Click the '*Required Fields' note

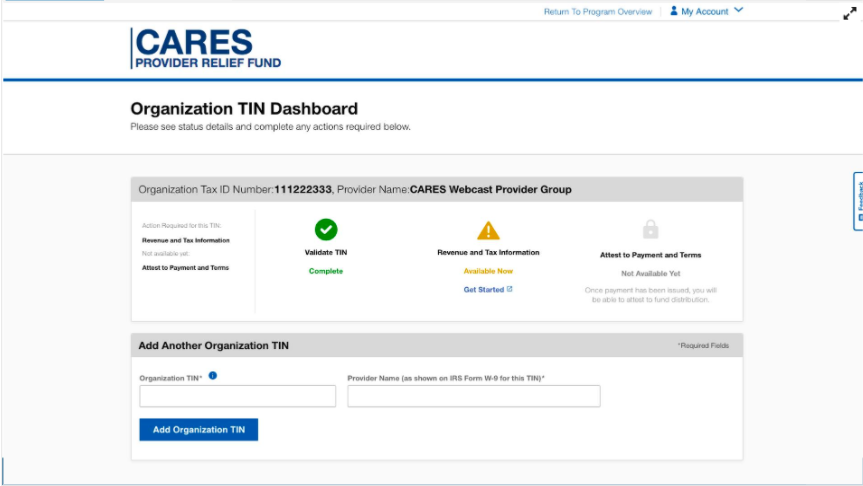[703, 346]
